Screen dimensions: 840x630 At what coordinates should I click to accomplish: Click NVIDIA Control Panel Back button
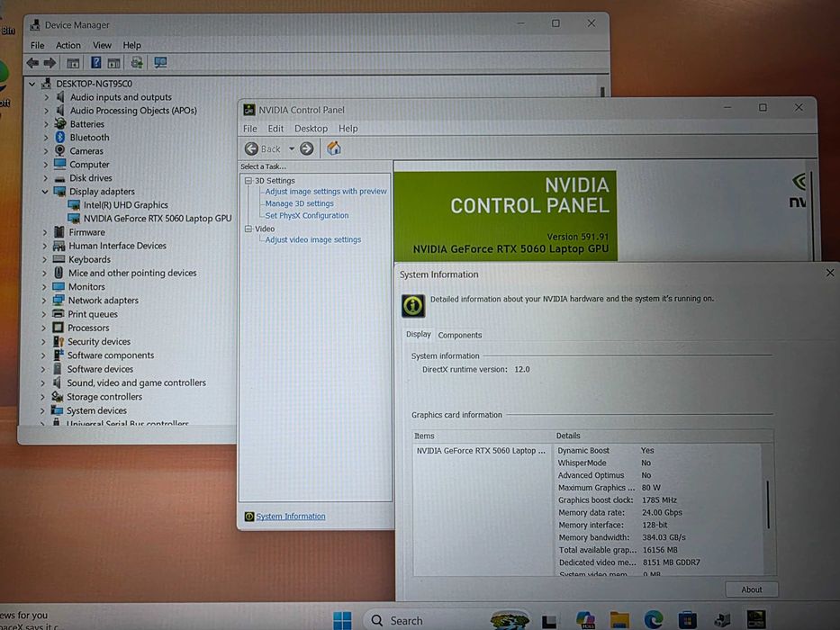pyautogui.click(x=263, y=148)
